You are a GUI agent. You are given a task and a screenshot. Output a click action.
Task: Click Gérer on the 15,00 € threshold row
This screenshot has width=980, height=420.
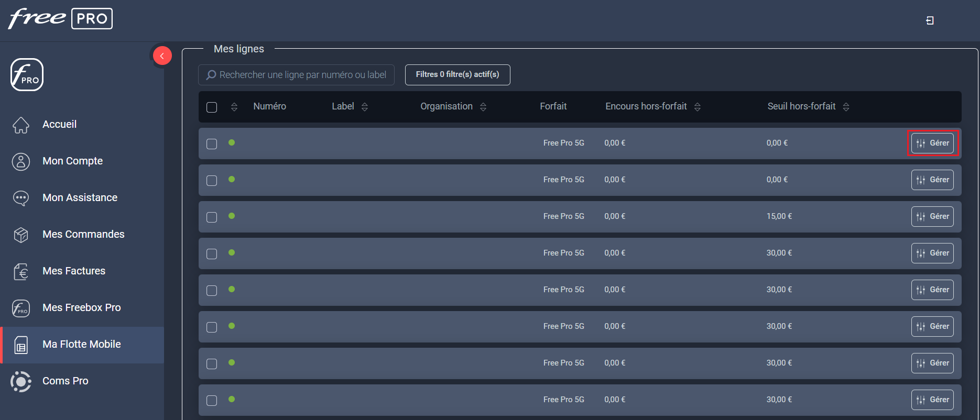(x=932, y=216)
